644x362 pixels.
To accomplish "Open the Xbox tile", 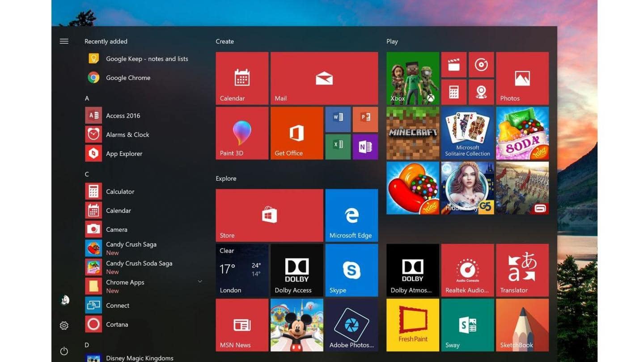I will click(413, 78).
